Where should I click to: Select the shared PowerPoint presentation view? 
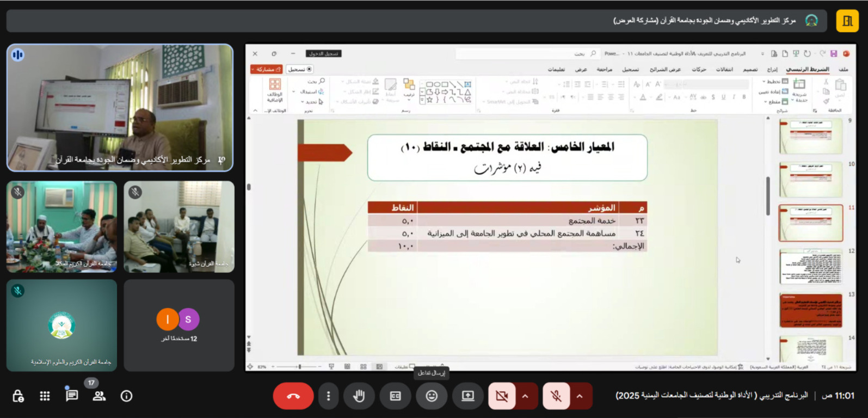point(550,207)
